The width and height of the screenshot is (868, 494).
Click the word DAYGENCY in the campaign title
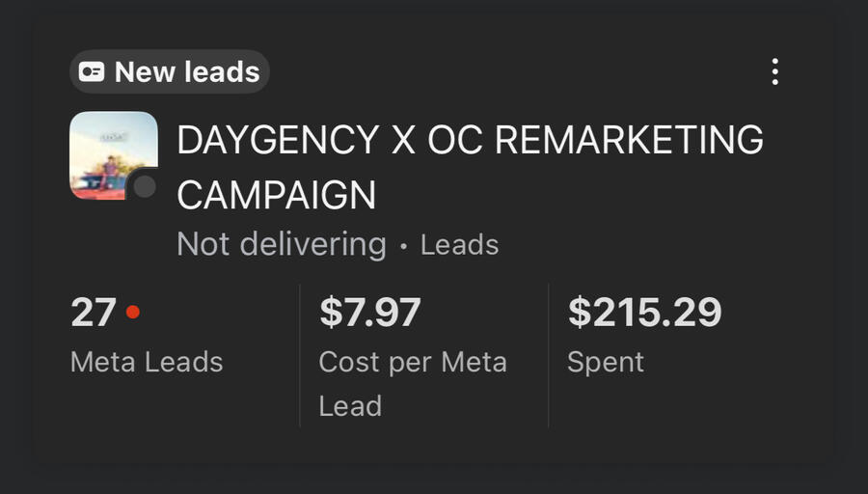(278, 141)
